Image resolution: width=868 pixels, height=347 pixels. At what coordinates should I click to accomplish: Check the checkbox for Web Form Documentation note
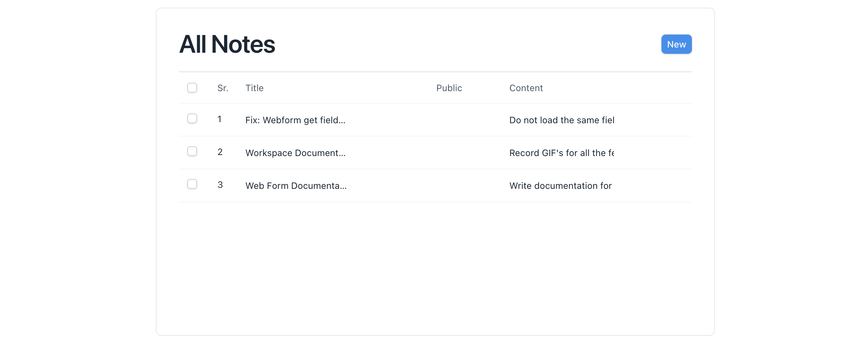coord(192,184)
